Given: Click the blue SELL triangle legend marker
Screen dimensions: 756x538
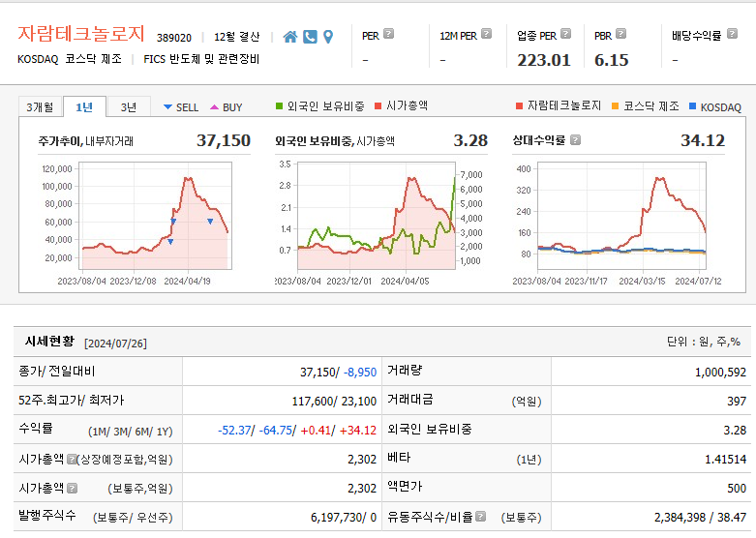Looking at the screenshot, I should click(167, 107).
